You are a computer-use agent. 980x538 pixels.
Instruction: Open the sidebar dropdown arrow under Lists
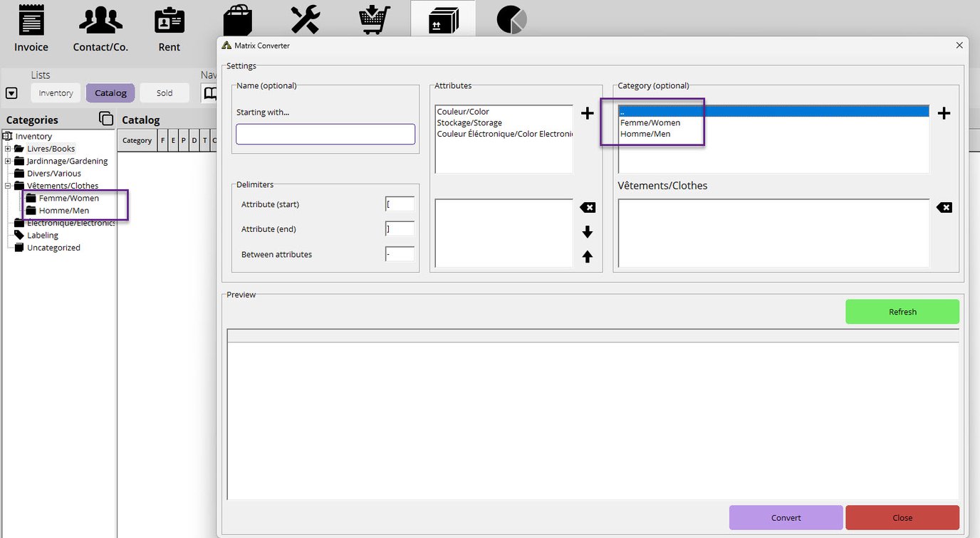11,93
